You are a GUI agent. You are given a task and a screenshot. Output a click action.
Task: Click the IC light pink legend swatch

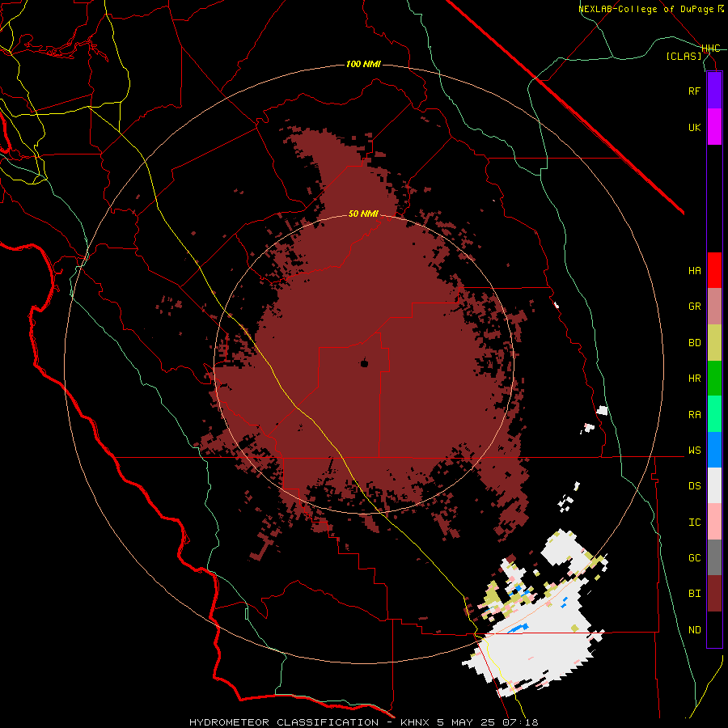714,522
